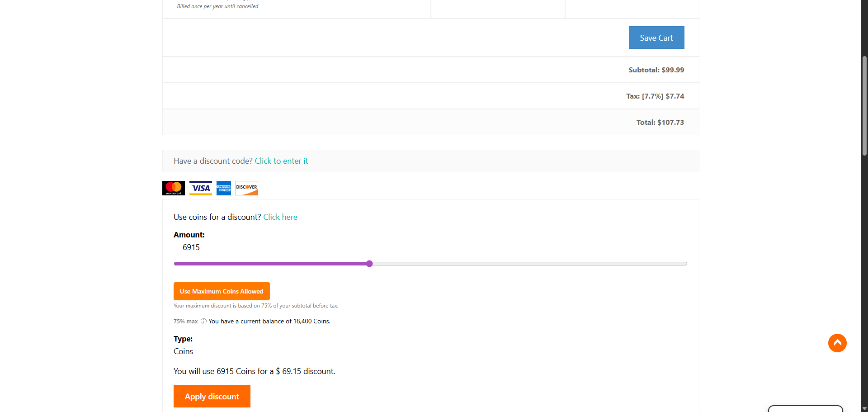Image resolution: width=868 pixels, height=412 pixels.
Task: Save the cart with Save Cart button
Action: coord(656,38)
